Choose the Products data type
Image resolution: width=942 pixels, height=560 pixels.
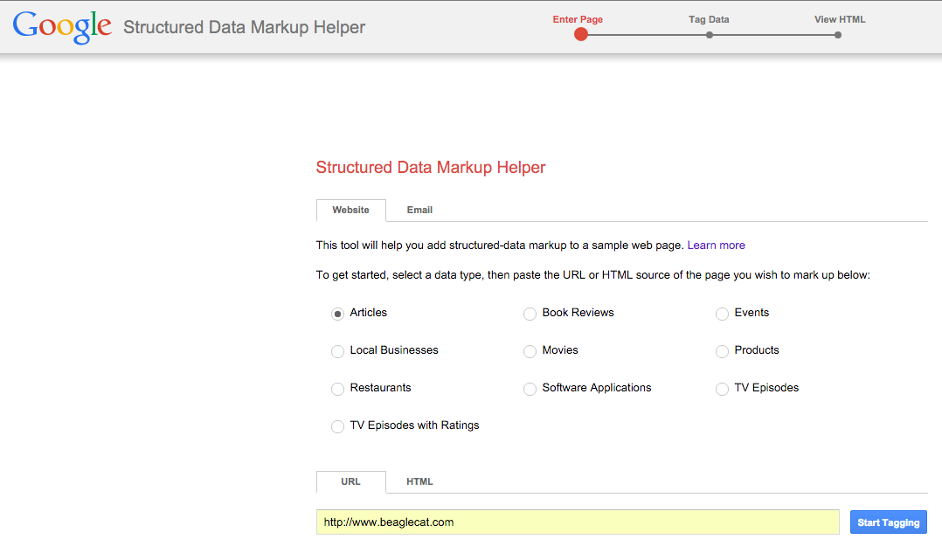pos(722,351)
